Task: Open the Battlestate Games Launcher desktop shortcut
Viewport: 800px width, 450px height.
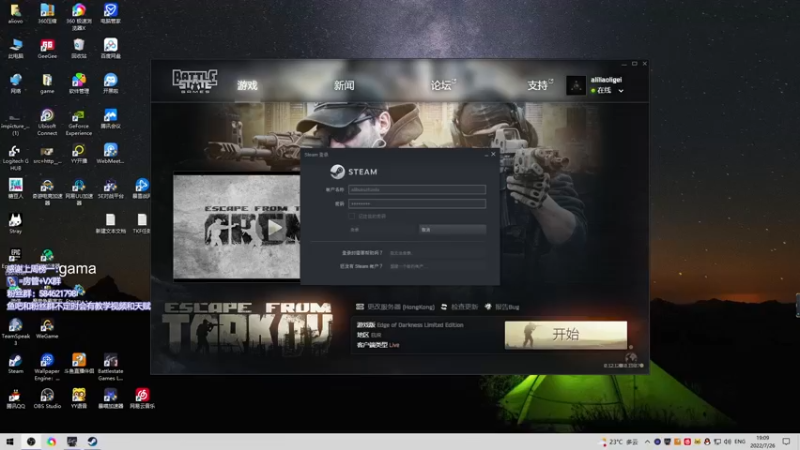Action: click(110, 367)
